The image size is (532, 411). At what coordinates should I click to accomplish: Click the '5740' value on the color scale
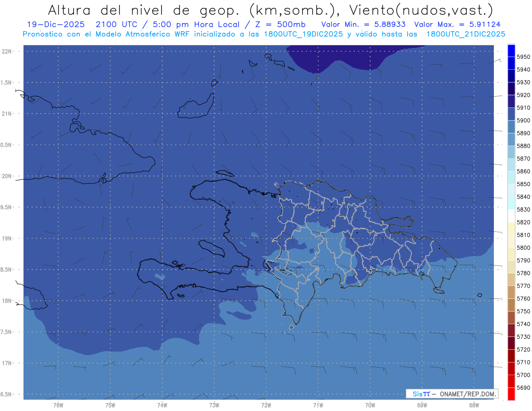coord(523,324)
